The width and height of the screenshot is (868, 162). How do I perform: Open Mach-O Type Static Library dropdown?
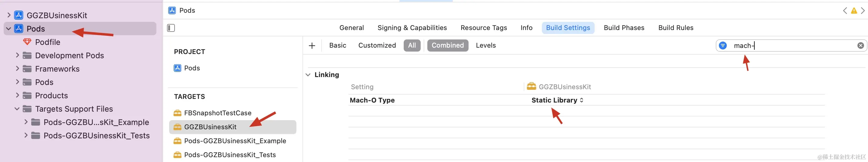[x=557, y=100]
